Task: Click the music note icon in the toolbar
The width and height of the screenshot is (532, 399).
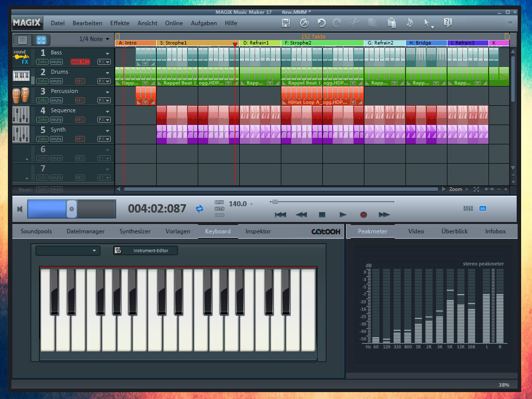Action: click(x=409, y=23)
